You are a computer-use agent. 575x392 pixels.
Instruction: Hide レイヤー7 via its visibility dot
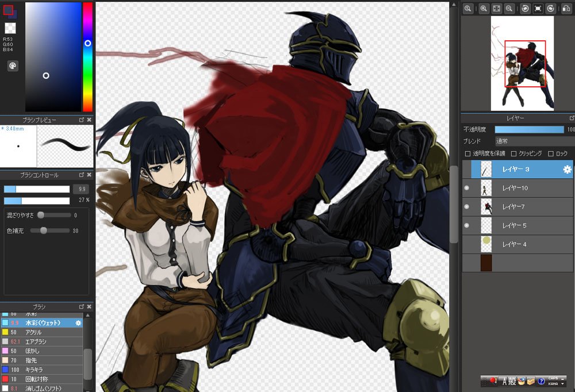point(466,206)
